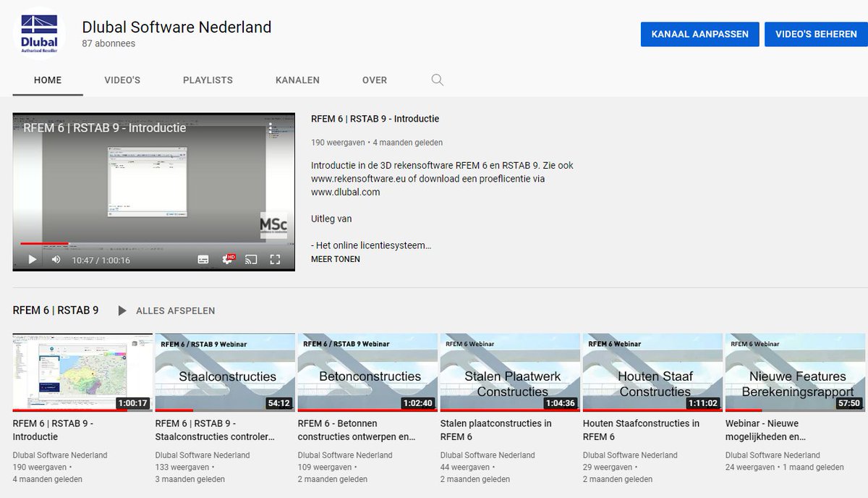Open the Introductie video thumbnail 1:00:17
Image resolution: width=868 pixels, height=498 pixels.
(x=82, y=372)
